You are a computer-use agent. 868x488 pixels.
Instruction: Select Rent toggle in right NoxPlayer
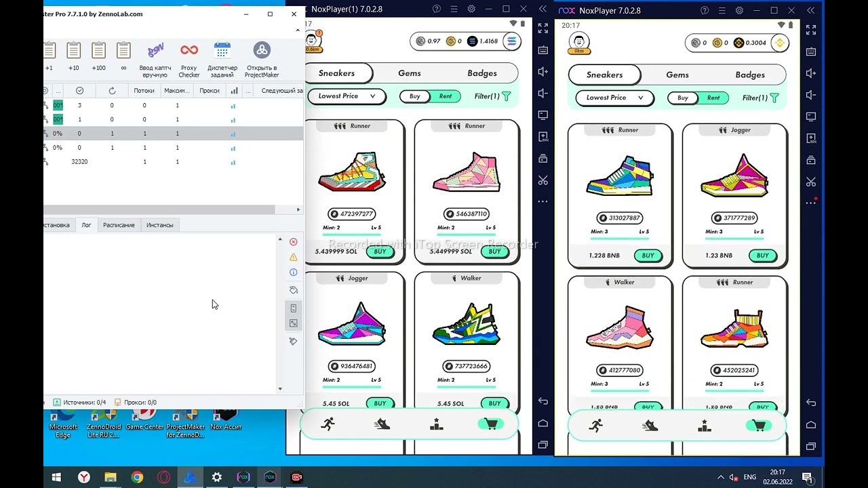click(x=713, y=98)
